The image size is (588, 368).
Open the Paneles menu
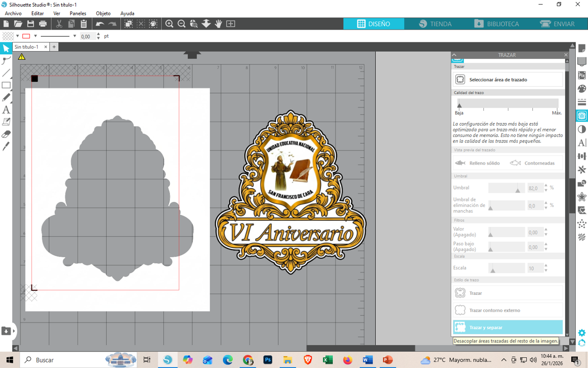78,13
